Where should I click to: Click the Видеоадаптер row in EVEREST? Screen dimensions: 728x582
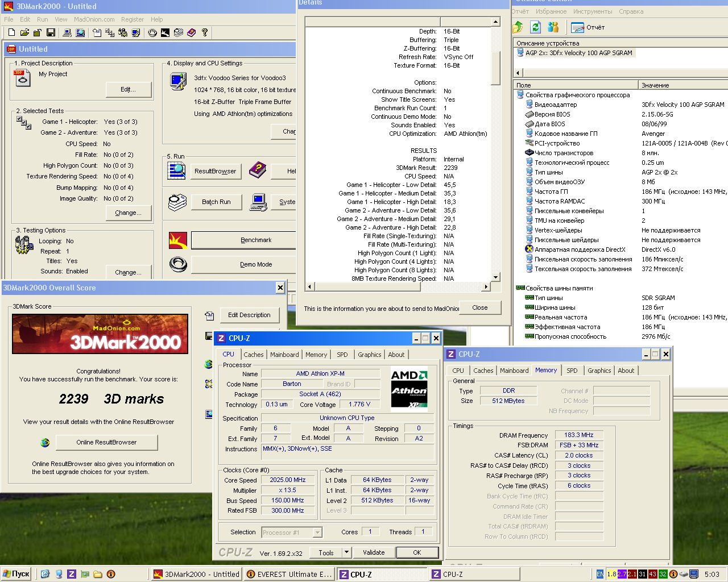click(555, 105)
